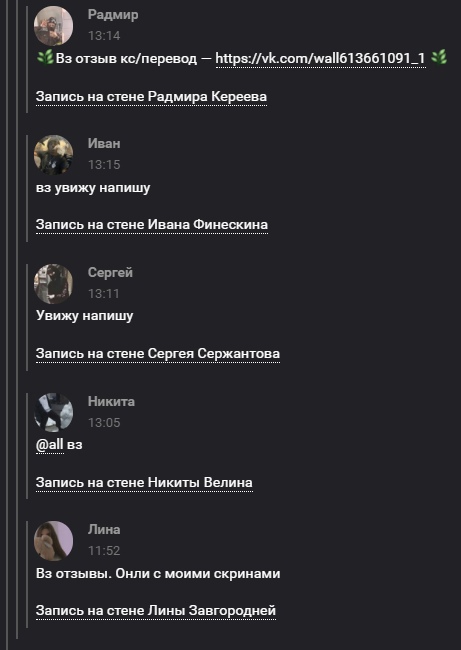Screen dimensions: 461x650
Task: Click the sender name Лина
Action: [104, 530]
